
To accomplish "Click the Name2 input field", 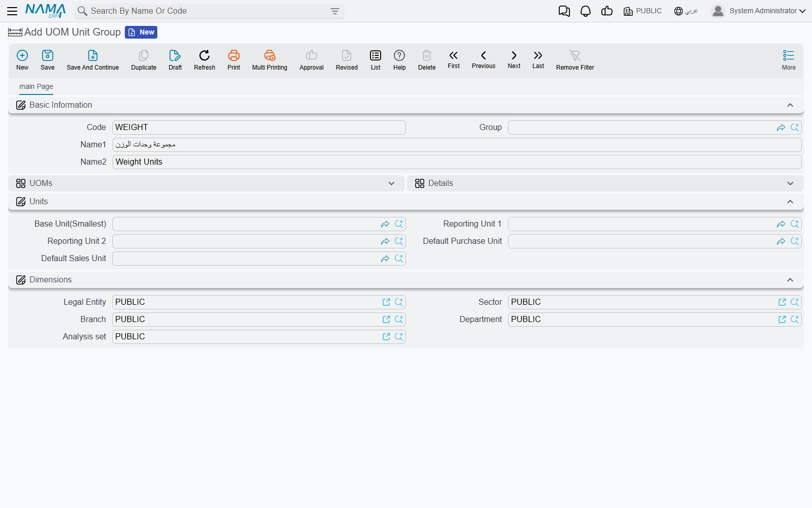I will coord(457,162).
